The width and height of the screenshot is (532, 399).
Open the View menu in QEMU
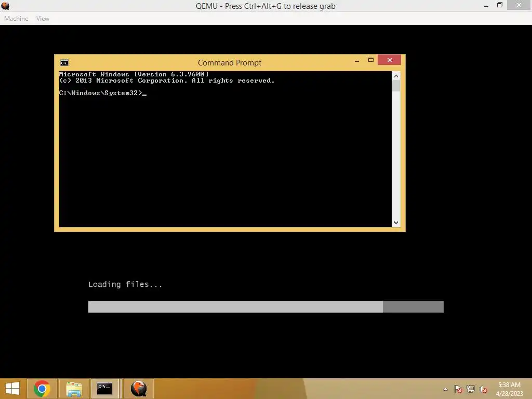click(x=43, y=19)
